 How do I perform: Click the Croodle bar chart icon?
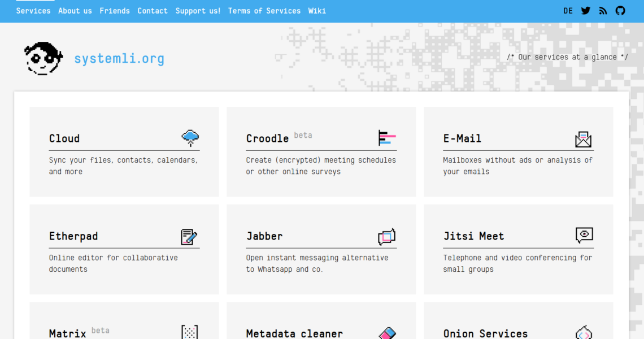pos(387,138)
